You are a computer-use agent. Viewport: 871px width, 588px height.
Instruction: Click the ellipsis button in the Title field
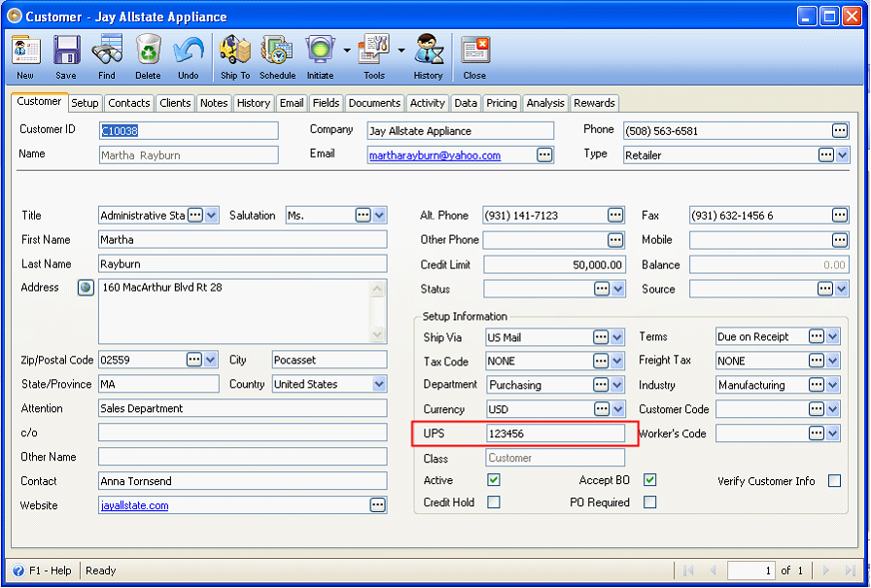tap(195, 216)
